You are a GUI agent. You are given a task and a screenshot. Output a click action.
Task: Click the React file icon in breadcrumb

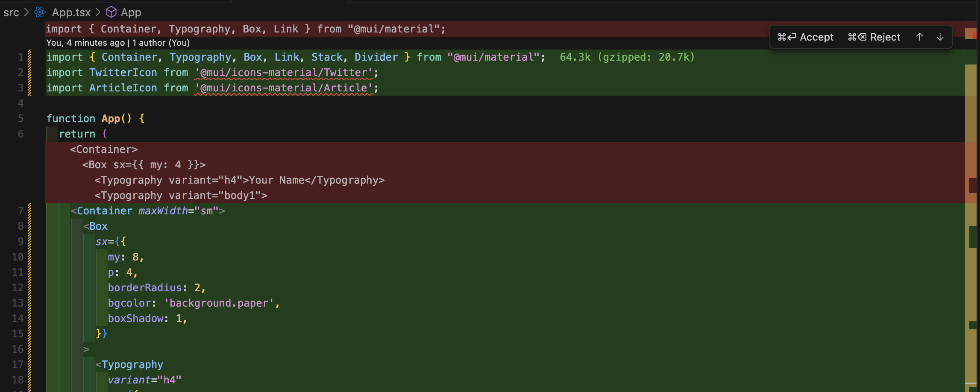(40, 12)
